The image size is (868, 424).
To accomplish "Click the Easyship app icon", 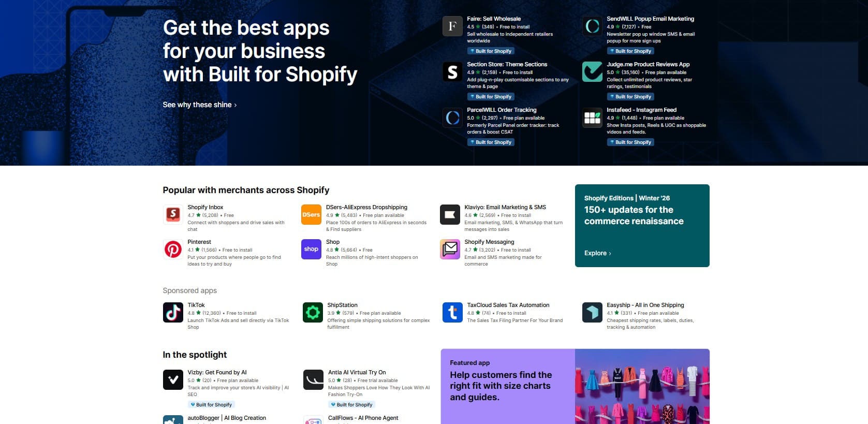I will pos(592,312).
